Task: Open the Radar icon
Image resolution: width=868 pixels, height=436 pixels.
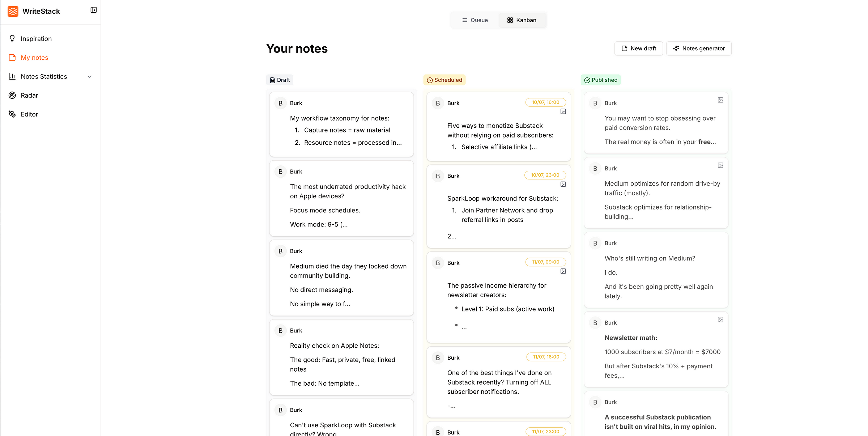Action: (12, 95)
